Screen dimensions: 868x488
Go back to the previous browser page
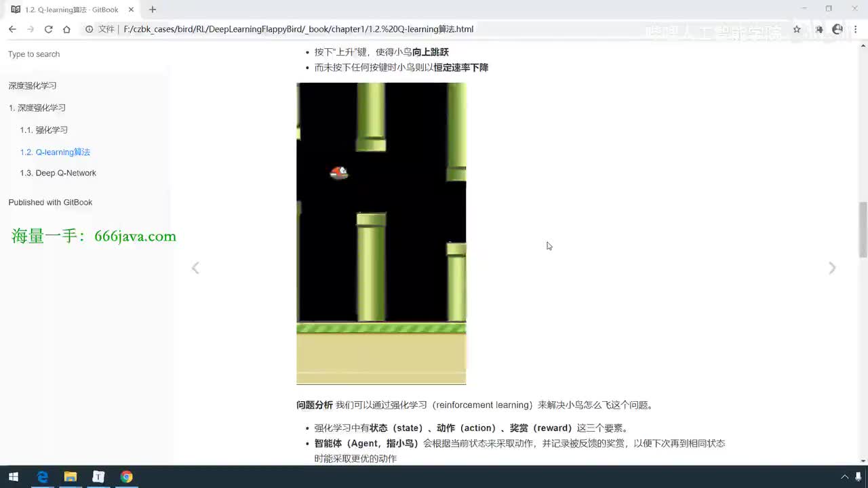[x=12, y=29]
